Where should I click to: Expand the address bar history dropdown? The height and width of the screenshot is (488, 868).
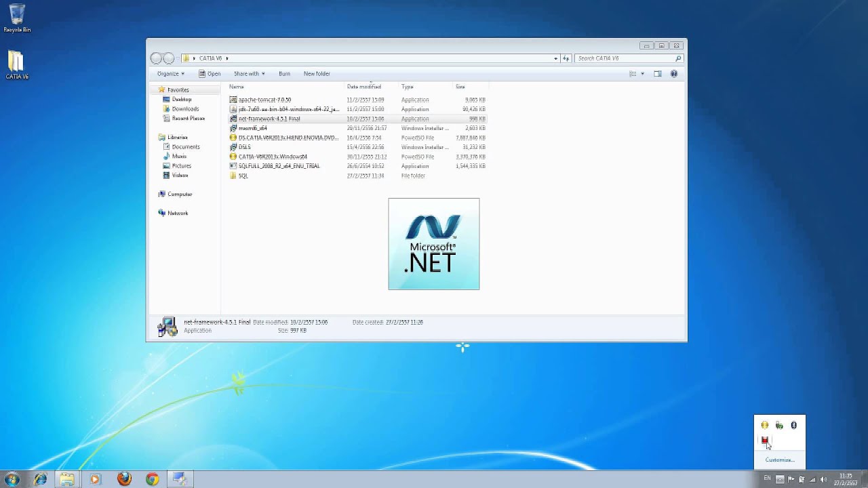coord(556,58)
